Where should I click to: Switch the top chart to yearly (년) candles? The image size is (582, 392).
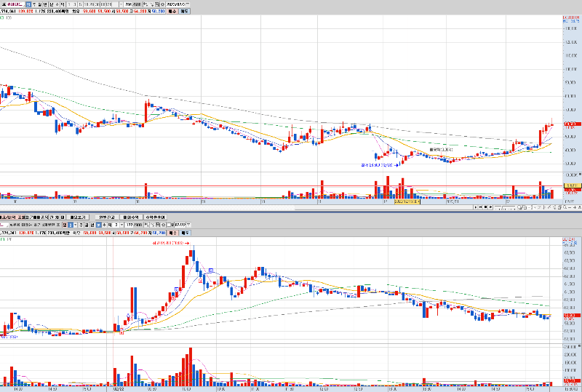pos(45,4)
